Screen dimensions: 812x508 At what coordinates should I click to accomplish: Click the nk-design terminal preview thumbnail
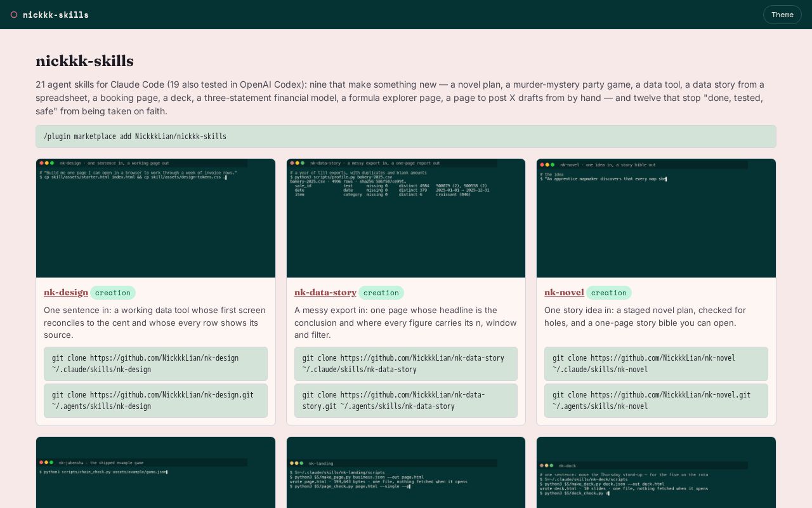tap(155, 218)
